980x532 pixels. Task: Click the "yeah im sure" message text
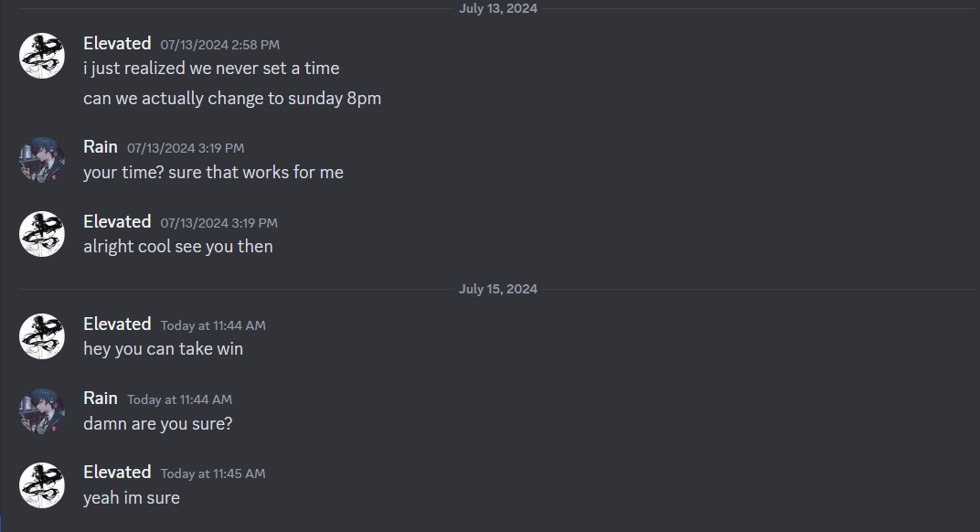pyautogui.click(x=132, y=498)
